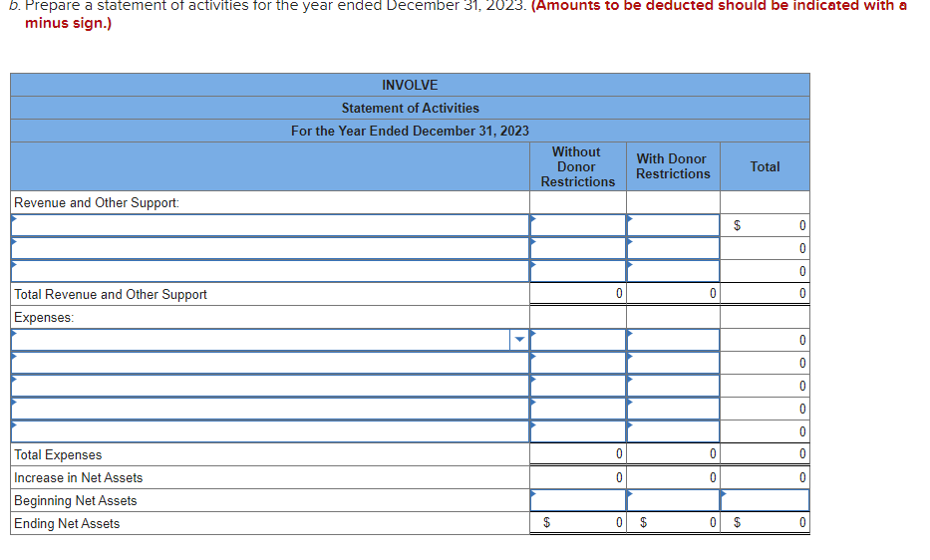Click fourth expense row With Donor Restrictions cell
The width and height of the screenshot is (930, 560).
[x=673, y=409]
